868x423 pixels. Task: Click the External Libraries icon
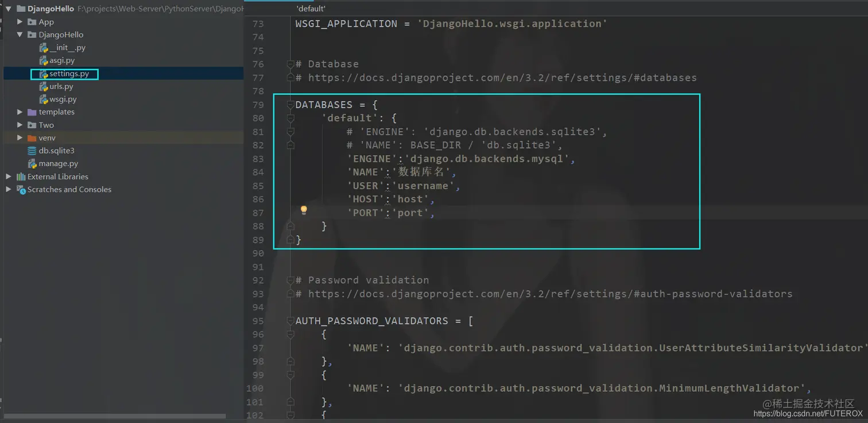pos(21,176)
